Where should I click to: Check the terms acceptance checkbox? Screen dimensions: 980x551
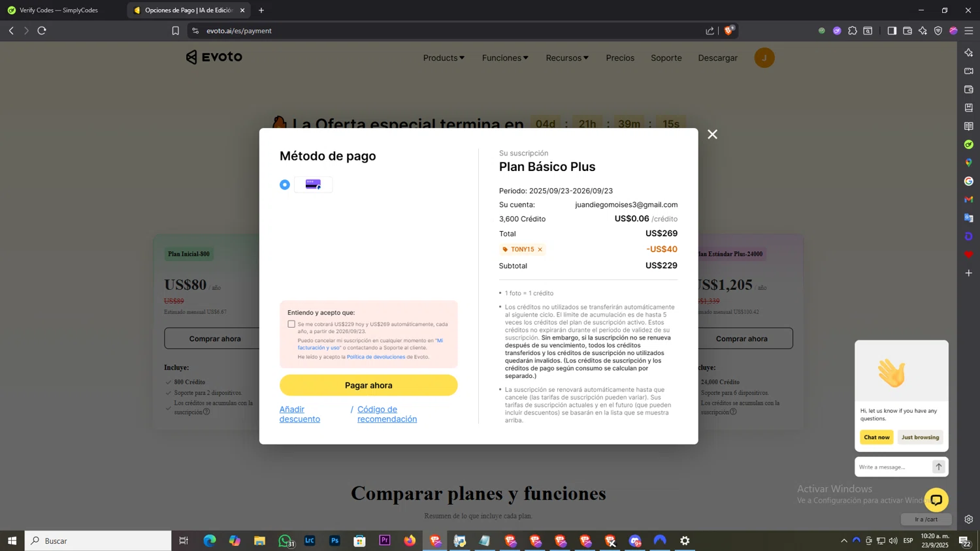[x=291, y=324]
